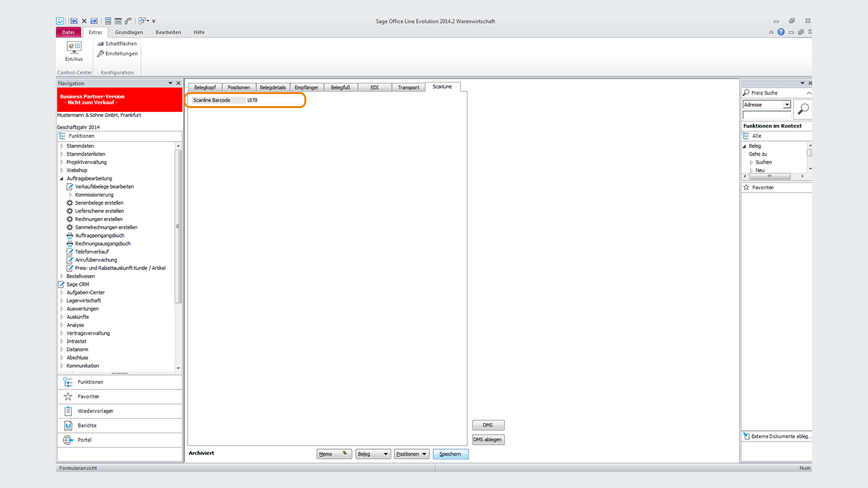Open the window layout dropdown in quick toolbar

(x=144, y=21)
